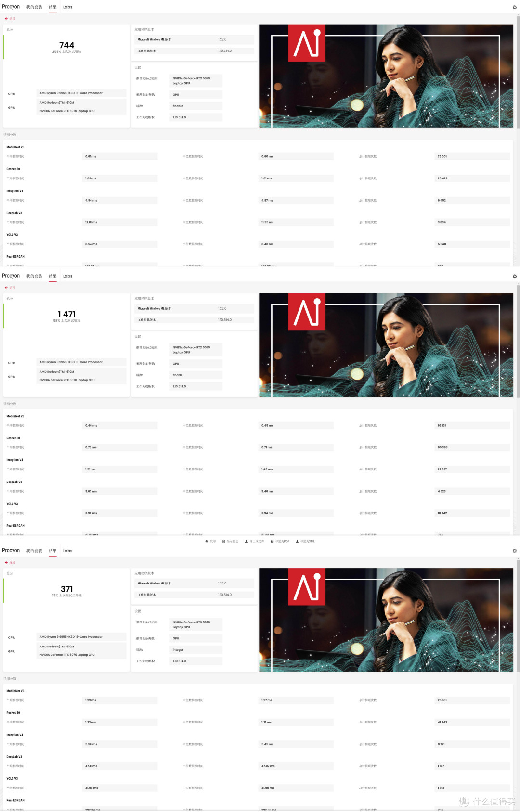This screenshot has height=812, width=520.
Task: Click the vertical scrollbar of the 371 score window
Action: 518,616
